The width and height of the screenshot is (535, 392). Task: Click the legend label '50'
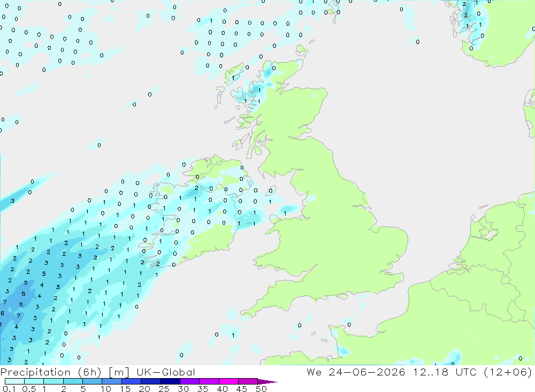pos(261,389)
